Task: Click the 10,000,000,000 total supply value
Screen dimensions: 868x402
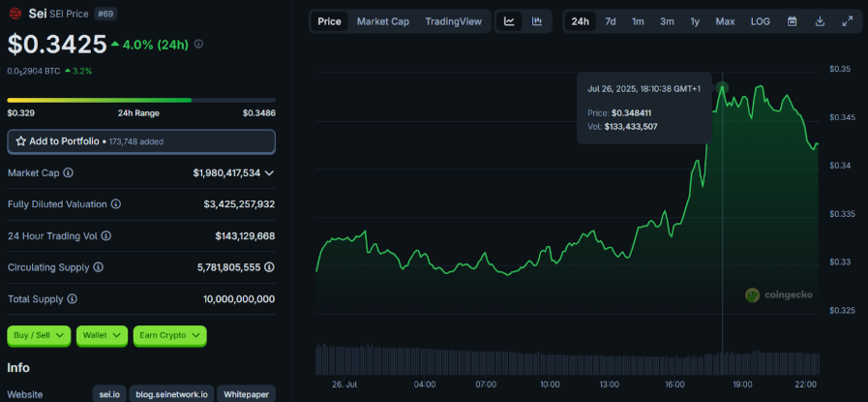Action: (239, 299)
